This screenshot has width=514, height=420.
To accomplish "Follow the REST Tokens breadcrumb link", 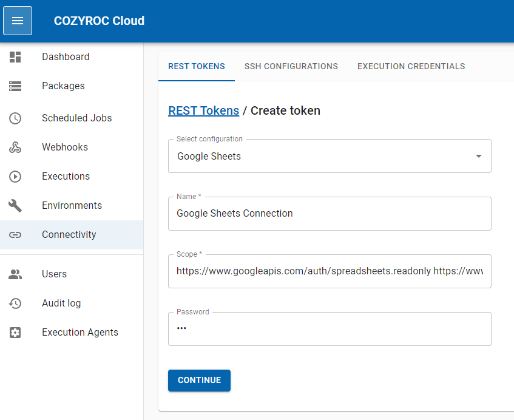I will (x=203, y=110).
